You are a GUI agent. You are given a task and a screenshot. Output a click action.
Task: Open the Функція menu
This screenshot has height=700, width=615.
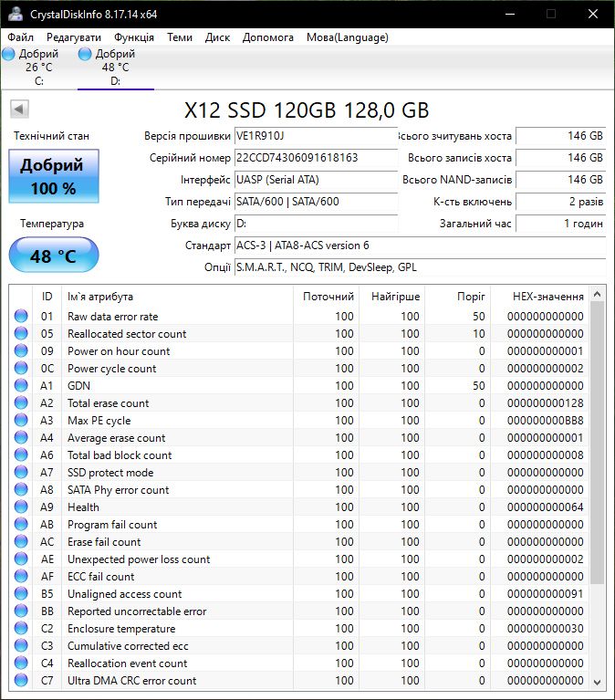click(134, 37)
